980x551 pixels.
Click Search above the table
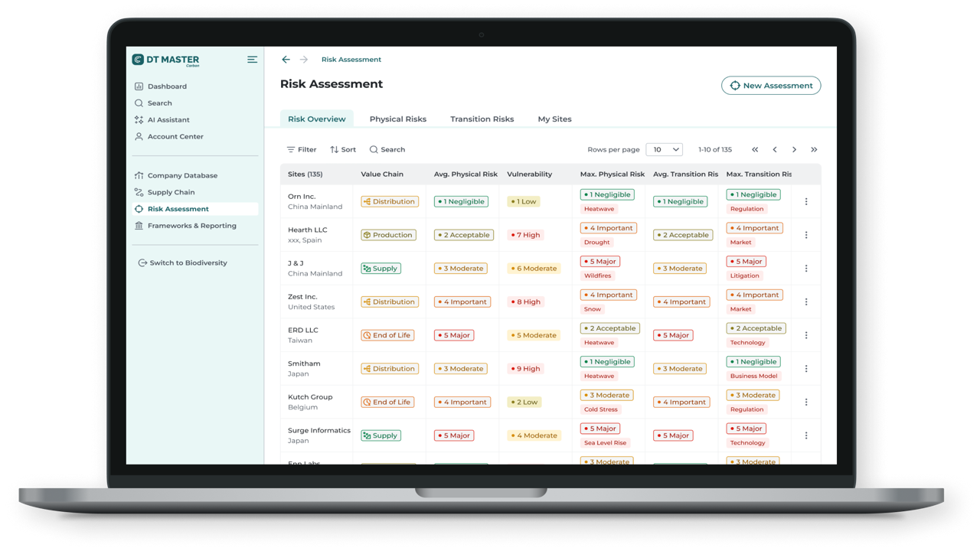387,150
